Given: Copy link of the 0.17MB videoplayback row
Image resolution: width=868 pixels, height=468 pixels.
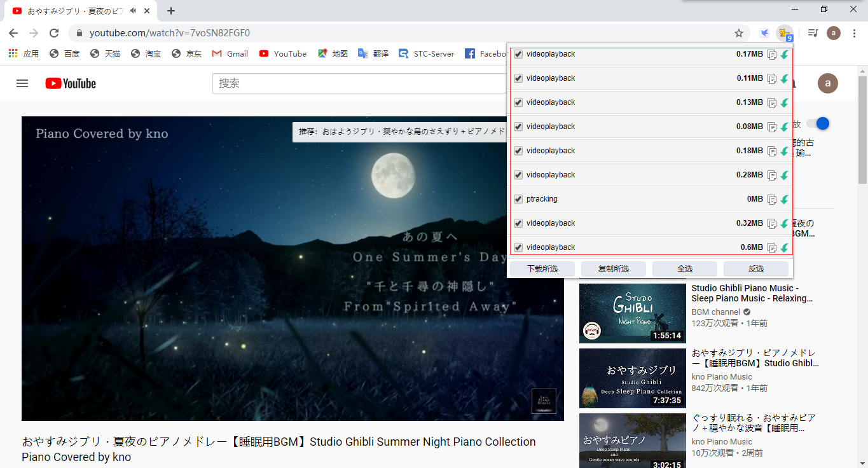Looking at the screenshot, I should point(772,55).
